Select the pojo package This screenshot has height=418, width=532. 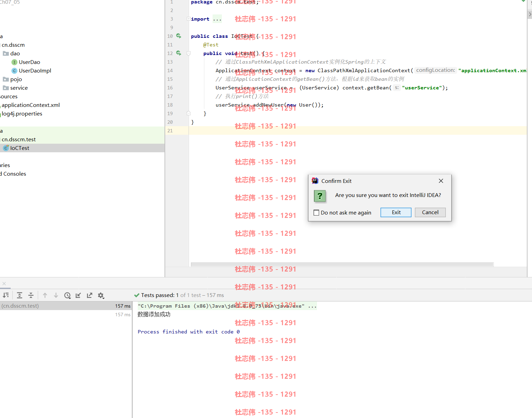(x=16, y=79)
